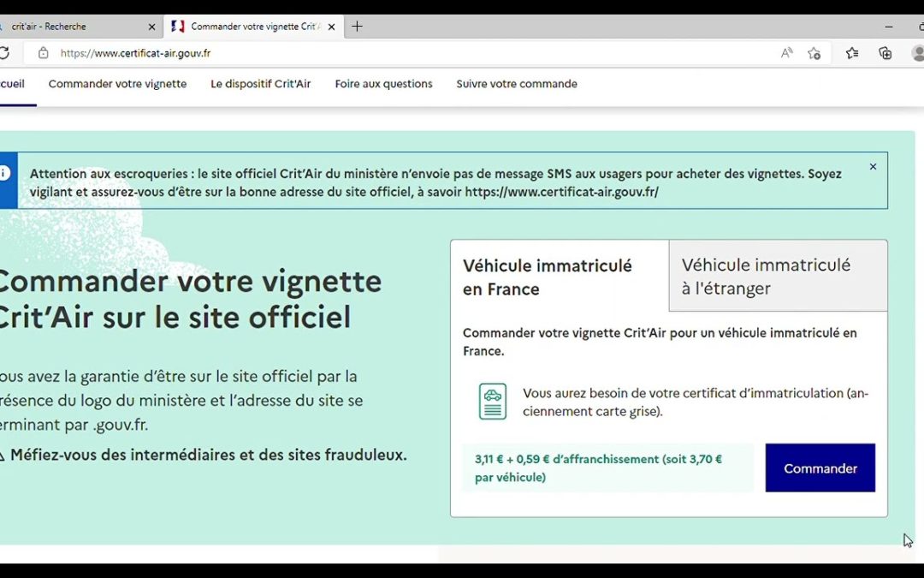This screenshot has height=578, width=924.
Task: Click the Attention aux escroqueries banner text
Action: point(435,182)
